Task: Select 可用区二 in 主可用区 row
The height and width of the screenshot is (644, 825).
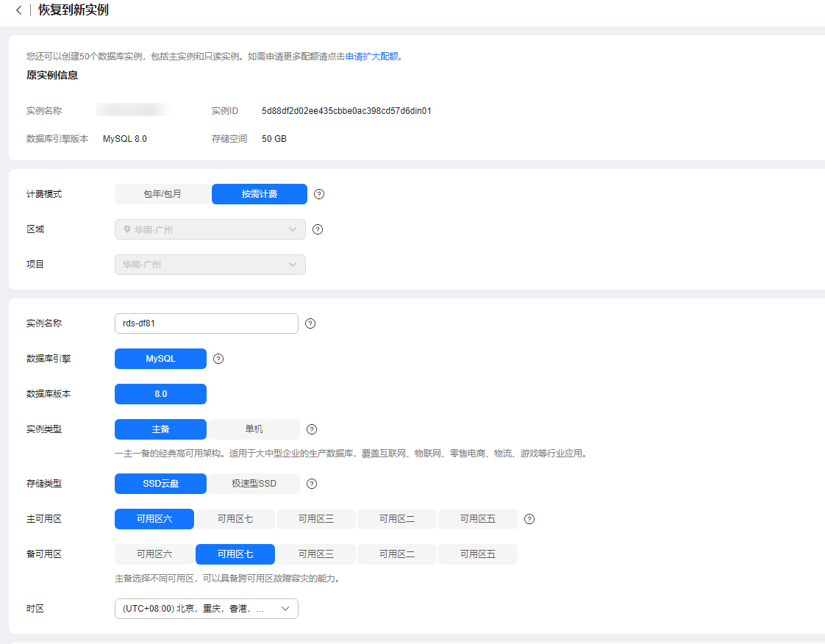Action: [x=397, y=519]
